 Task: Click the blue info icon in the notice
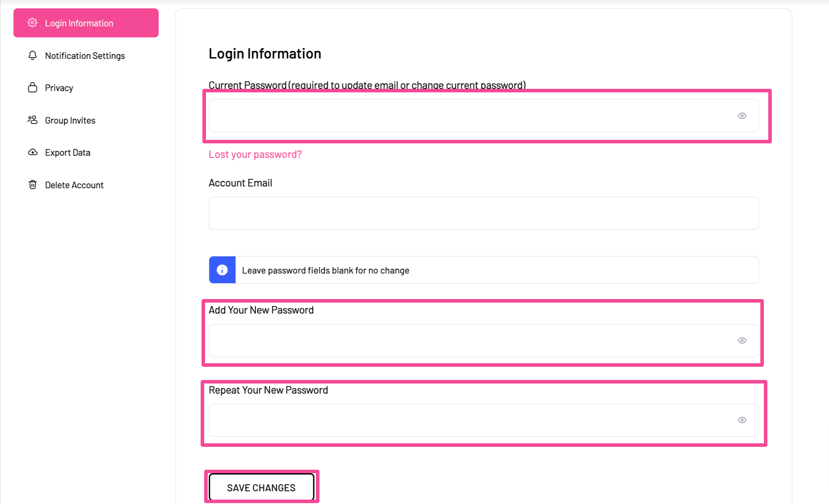222,270
